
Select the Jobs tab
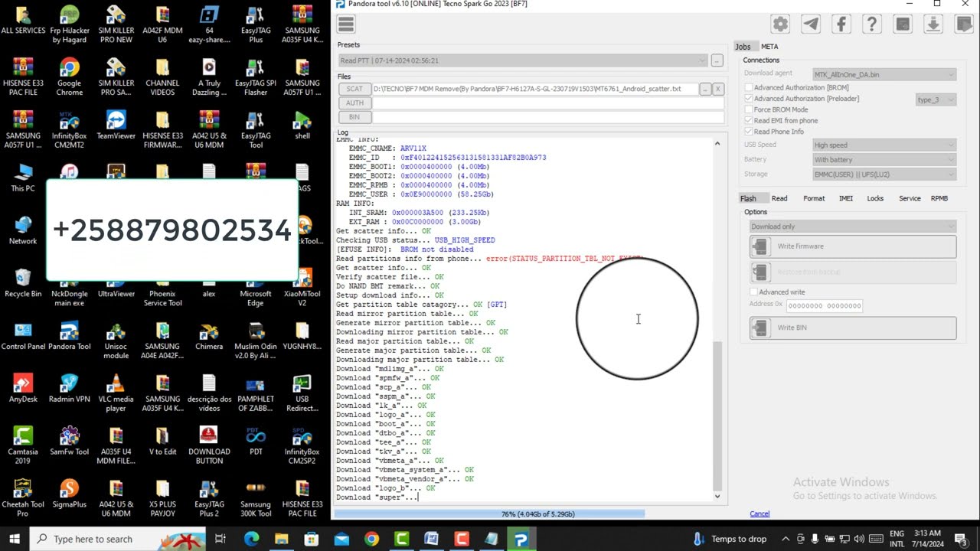pos(743,47)
